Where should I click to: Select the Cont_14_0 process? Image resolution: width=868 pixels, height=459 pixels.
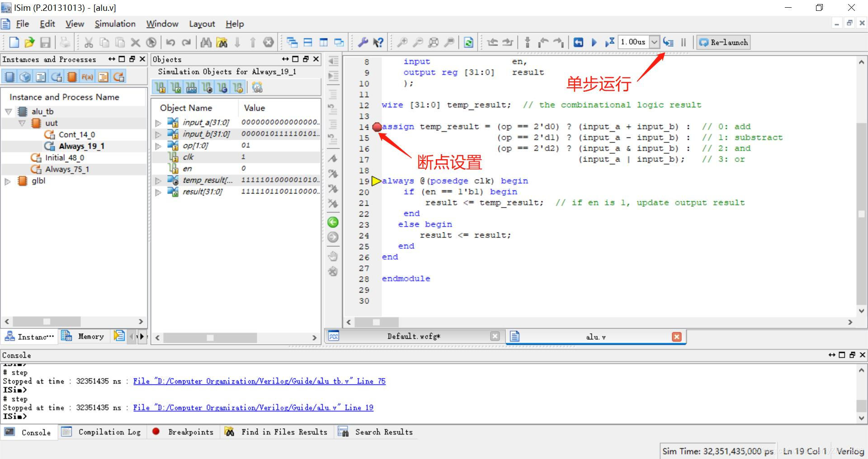click(x=76, y=134)
